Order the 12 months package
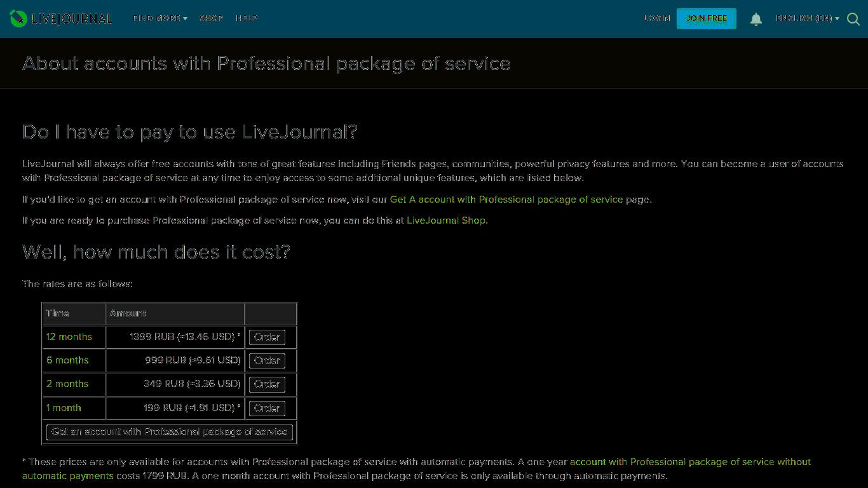This screenshot has height=488, width=868. (x=267, y=337)
